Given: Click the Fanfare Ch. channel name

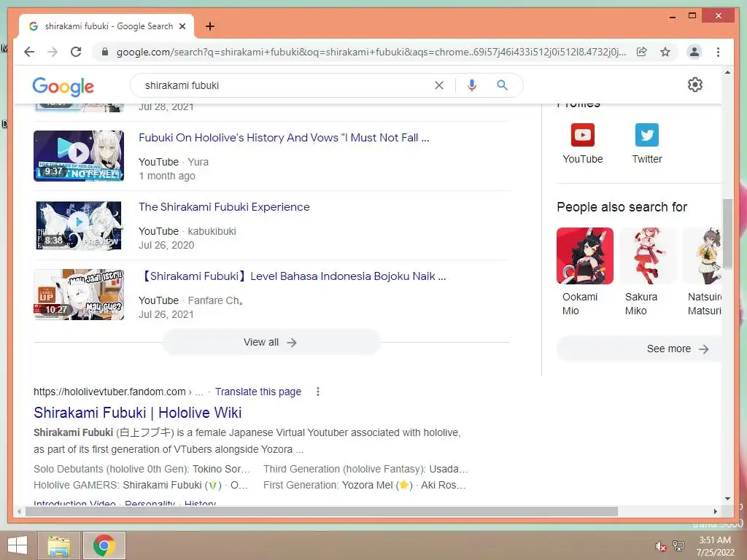Looking at the screenshot, I should [216, 300].
